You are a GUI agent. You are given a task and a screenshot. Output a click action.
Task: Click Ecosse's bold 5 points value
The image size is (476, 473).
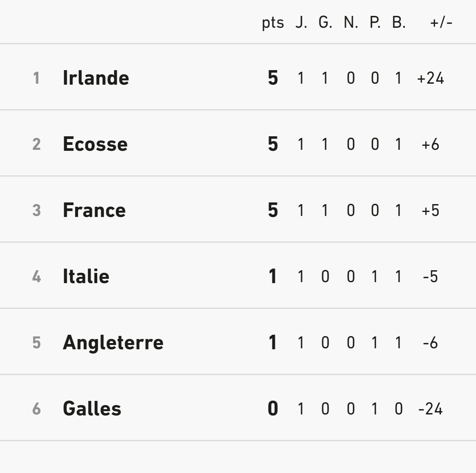click(273, 144)
